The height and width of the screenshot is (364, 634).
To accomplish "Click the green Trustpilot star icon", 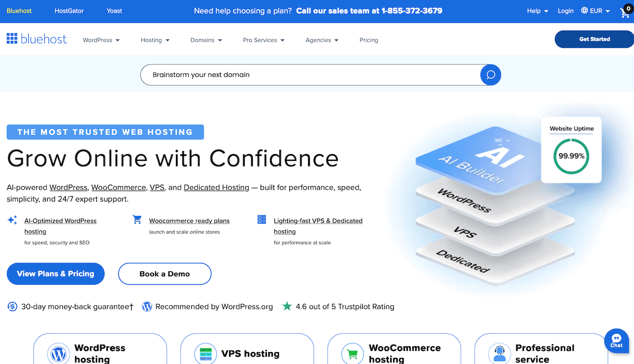I will point(287,306).
